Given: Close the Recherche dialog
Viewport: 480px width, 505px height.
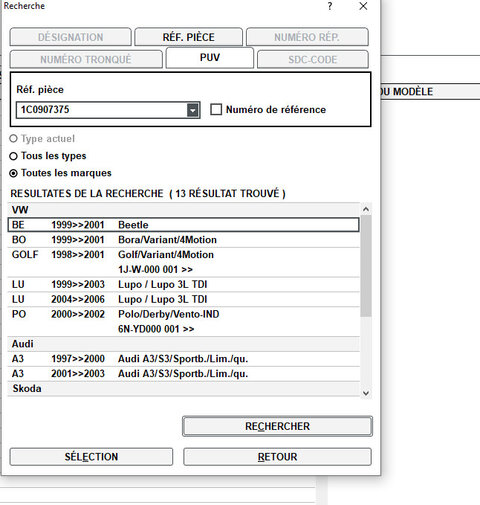Looking at the screenshot, I should point(363,6).
